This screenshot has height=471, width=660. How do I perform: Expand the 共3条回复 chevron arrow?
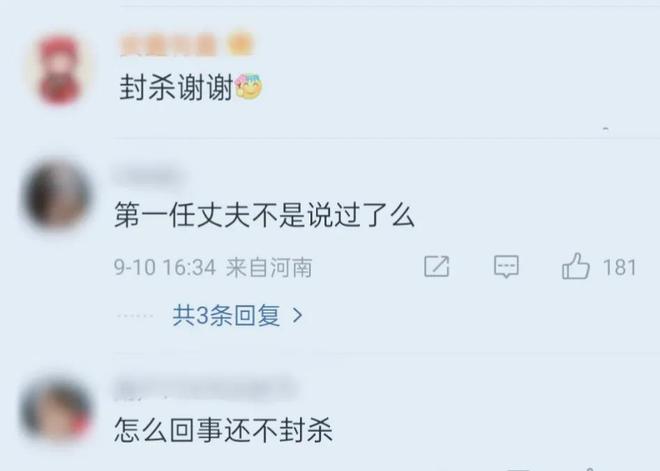298,315
